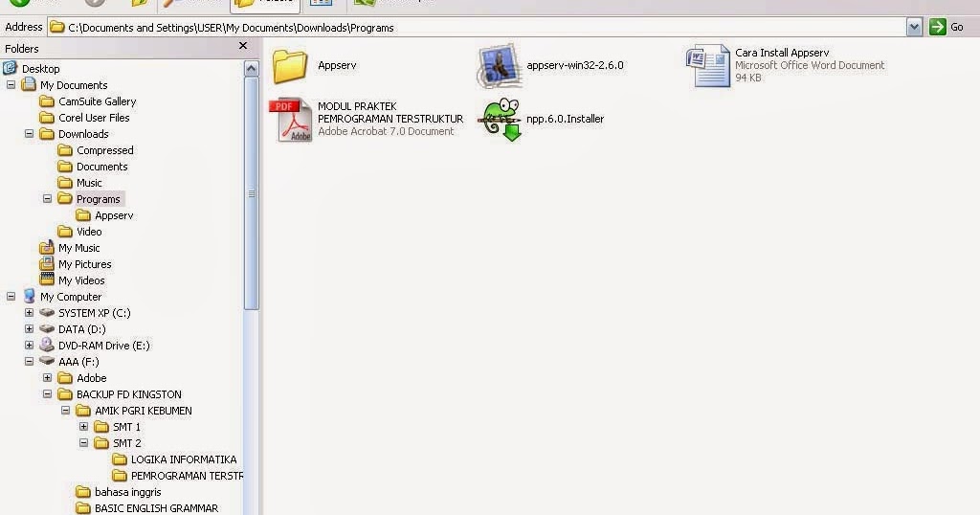Select BASIC ENGLISH GRAMMAR folder

(x=146, y=508)
